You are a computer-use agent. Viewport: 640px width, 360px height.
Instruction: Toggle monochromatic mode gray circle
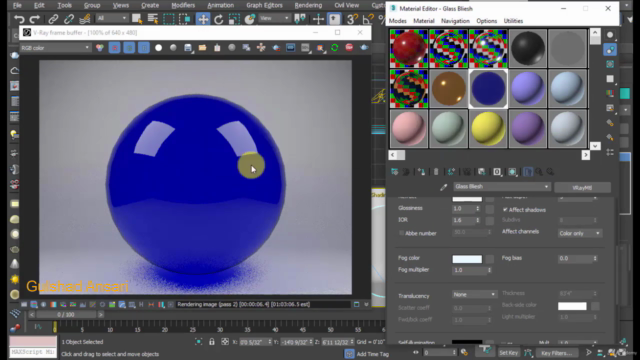pos(173,48)
